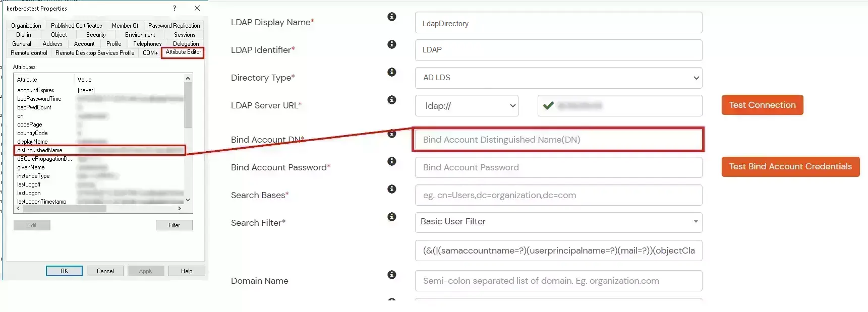
Task: Open the Remote control tab
Action: pos(29,53)
